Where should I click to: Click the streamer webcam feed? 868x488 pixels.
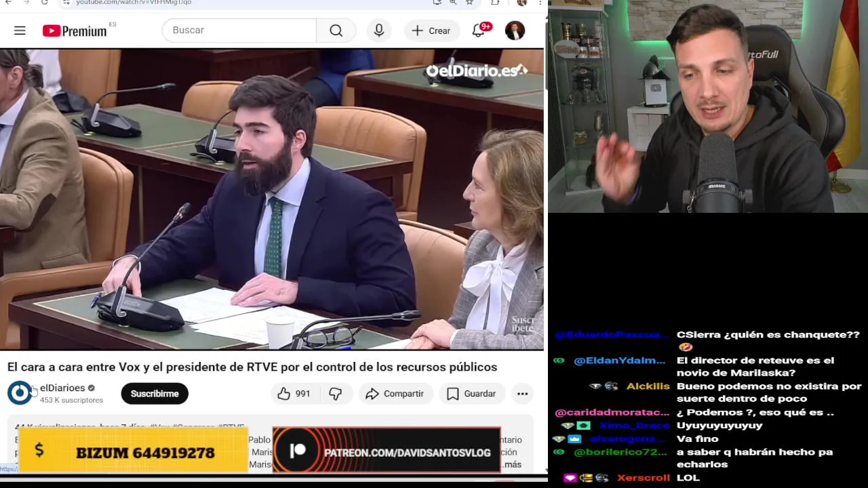point(708,106)
